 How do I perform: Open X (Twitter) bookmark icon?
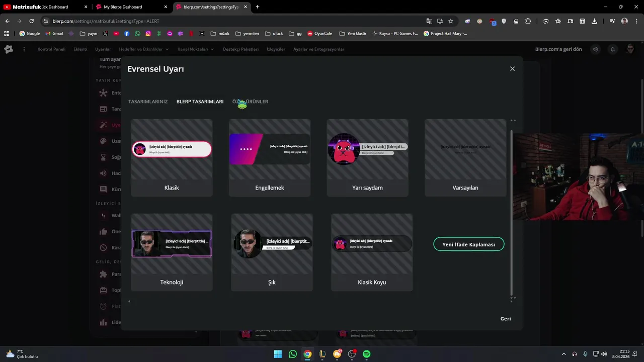(x=105, y=34)
